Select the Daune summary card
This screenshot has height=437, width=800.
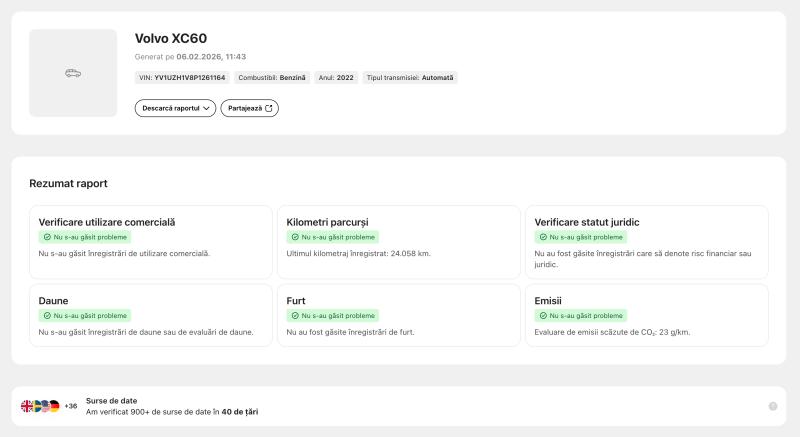click(151, 315)
